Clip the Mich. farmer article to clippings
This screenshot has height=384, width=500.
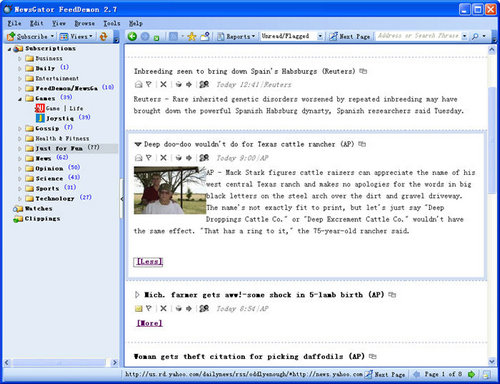pyautogui.click(x=179, y=308)
